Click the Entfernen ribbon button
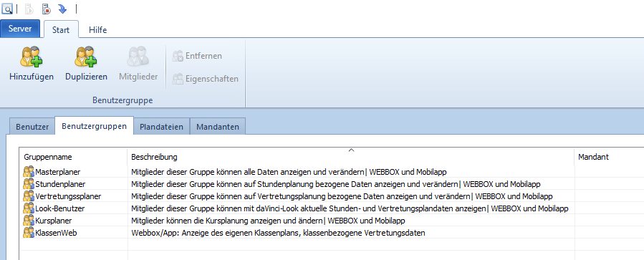This screenshot has width=644, height=260. point(197,56)
